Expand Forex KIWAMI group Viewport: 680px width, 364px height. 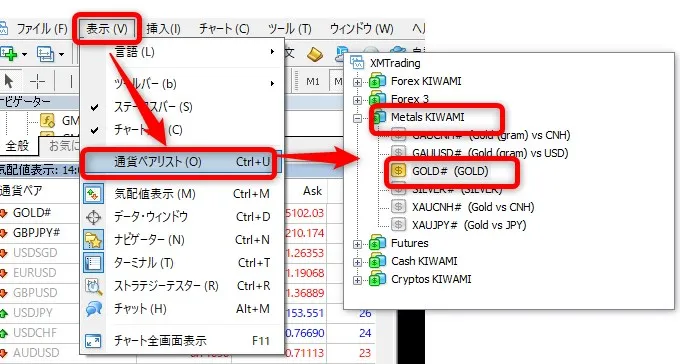coord(357,82)
